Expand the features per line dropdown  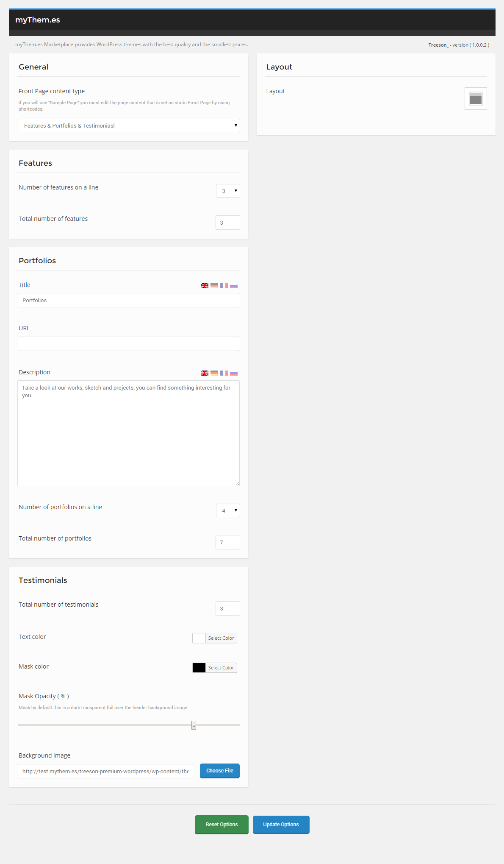pos(228,191)
